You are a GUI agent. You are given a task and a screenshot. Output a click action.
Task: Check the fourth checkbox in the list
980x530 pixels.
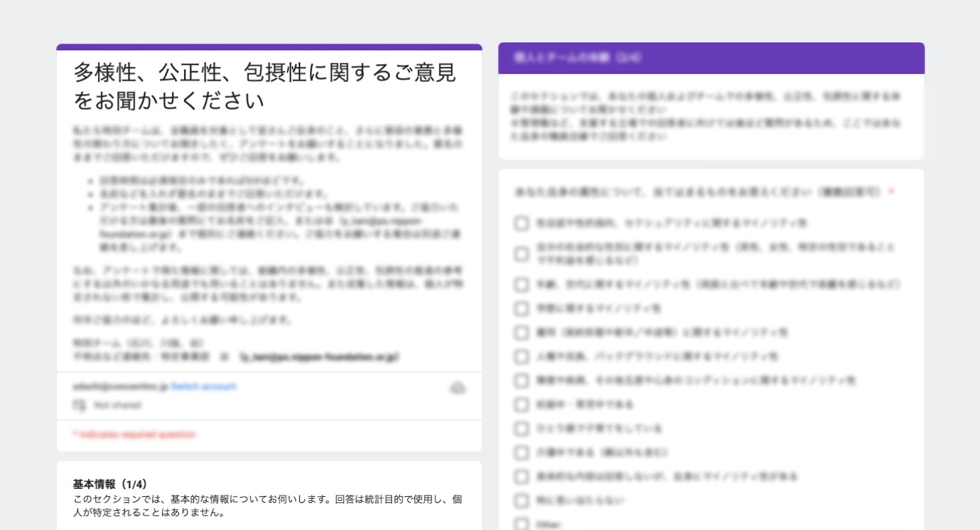521,309
